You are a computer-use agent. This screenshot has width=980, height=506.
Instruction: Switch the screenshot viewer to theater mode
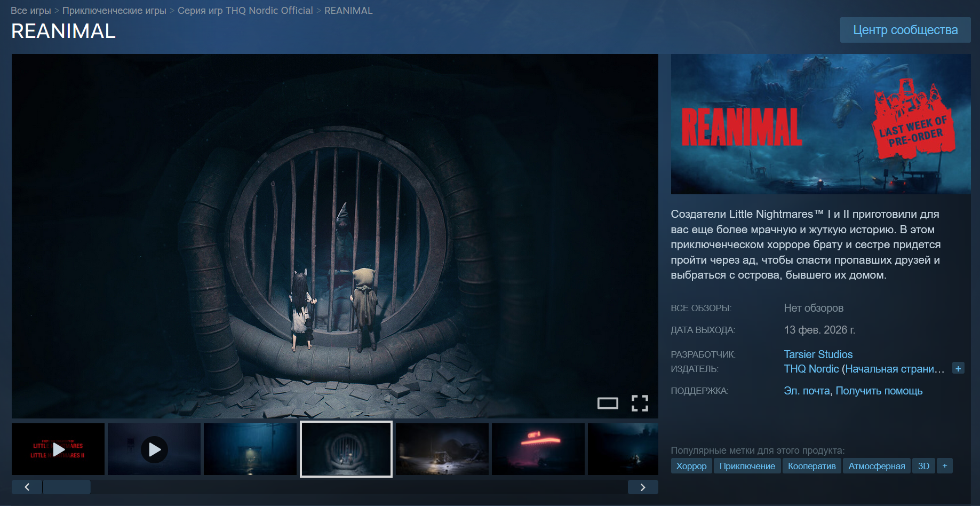pos(608,403)
